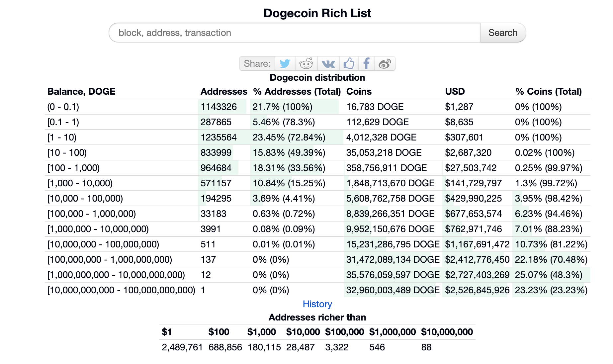Click the Twitter bird icon in share bar
Viewport: 613px width, 364px height.
tap(285, 63)
